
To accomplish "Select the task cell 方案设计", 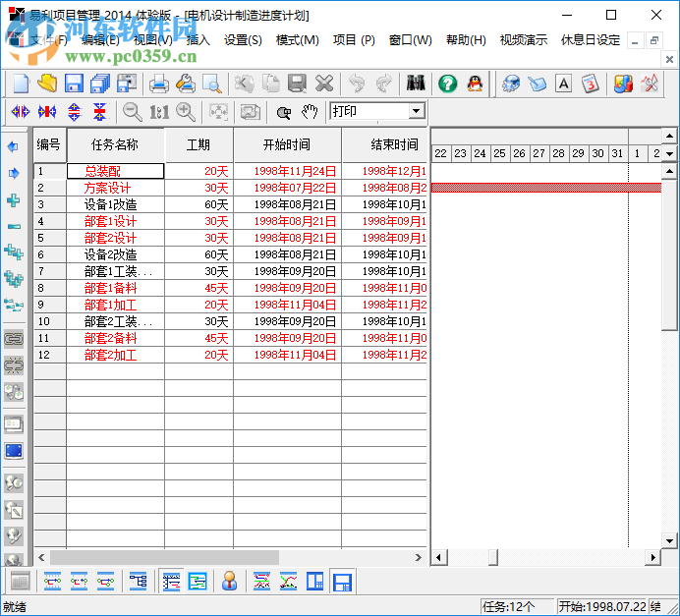I will point(115,188).
